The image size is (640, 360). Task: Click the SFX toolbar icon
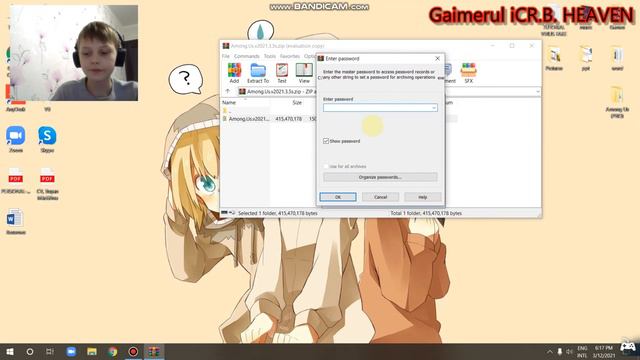coord(469,73)
